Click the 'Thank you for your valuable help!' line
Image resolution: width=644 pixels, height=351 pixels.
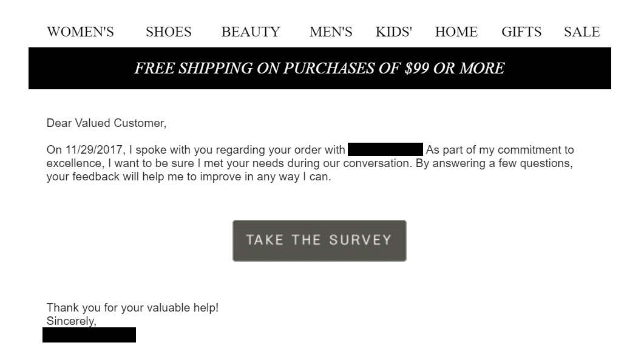[x=132, y=307]
